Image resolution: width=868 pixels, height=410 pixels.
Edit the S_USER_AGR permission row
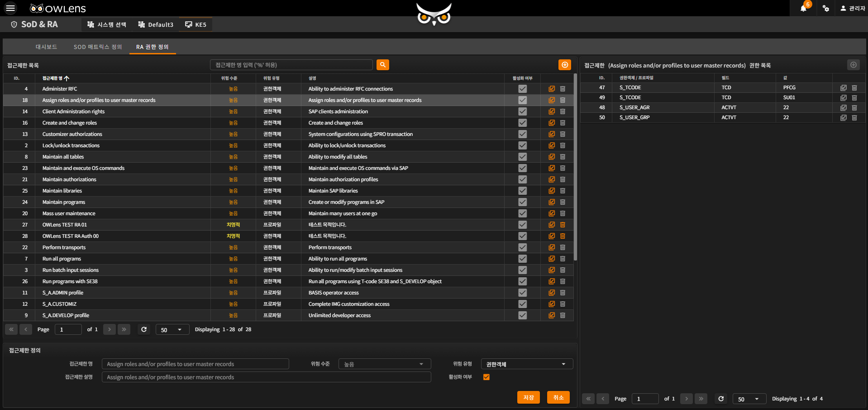(844, 107)
